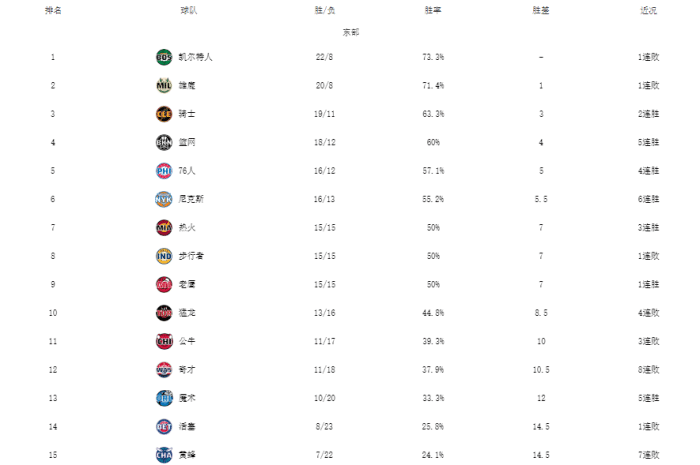
Task: Click the 胜/负 column header
Action: tap(323, 9)
